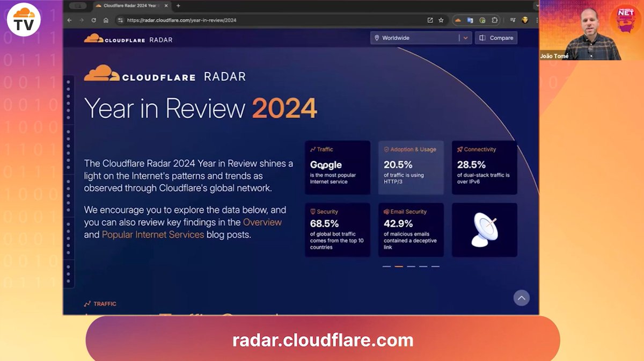Open the browser home page icon
Screen dimensions: 644x361
click(x=106, y=20)
